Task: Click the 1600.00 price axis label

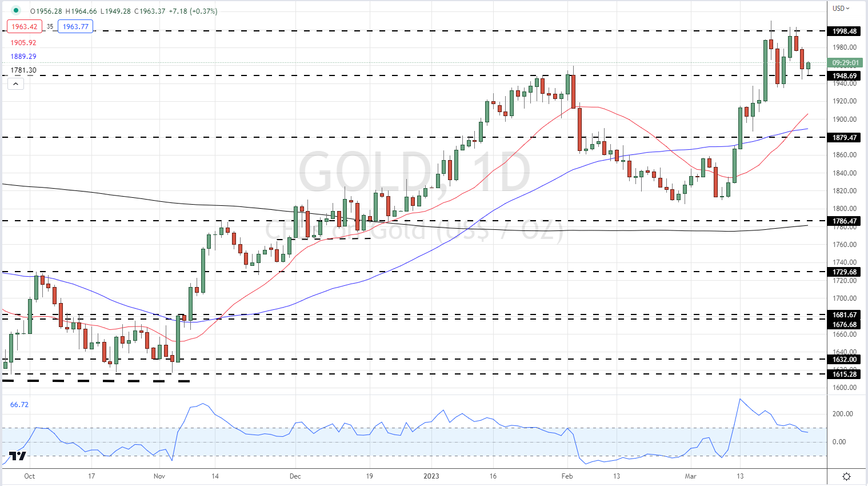Action: tap(845, 388)
